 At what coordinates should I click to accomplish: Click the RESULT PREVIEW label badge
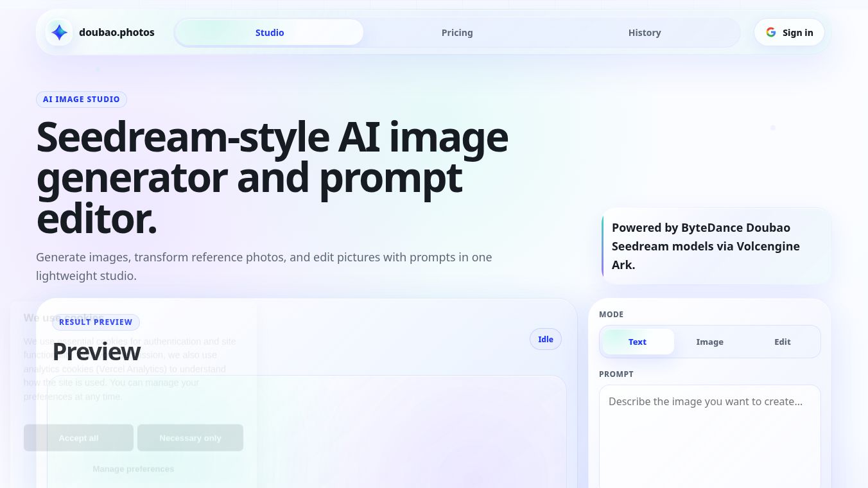96,322
